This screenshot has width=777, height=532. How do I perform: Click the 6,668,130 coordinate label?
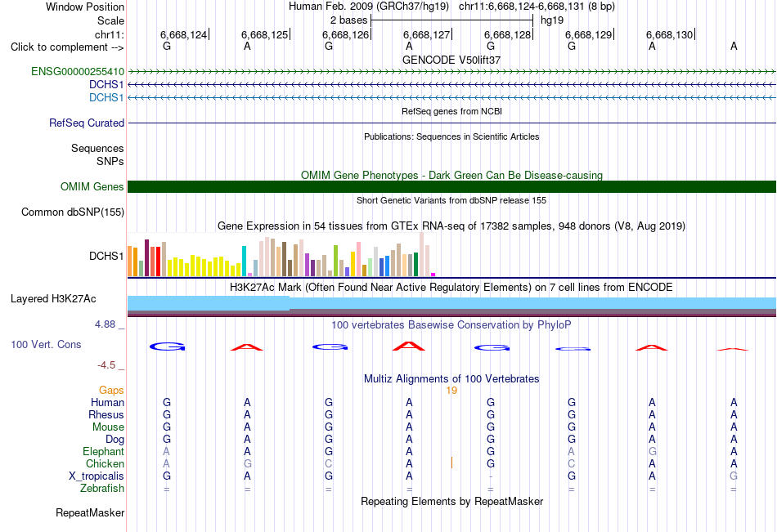(x=670, y=34)
